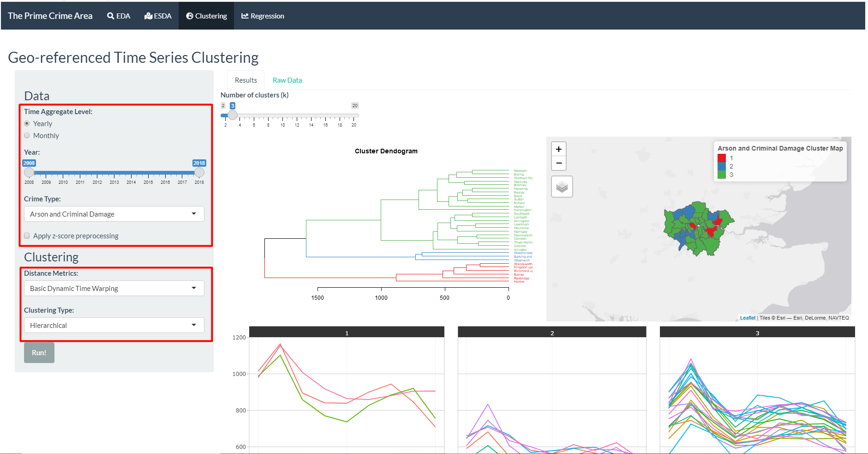Open the map layers control icon
The width and height of the screenshot is (868, 454).
(562, 187)
